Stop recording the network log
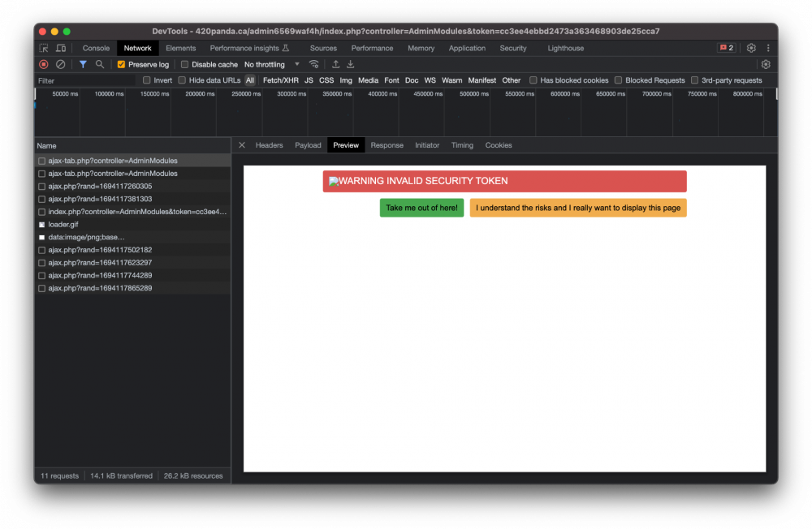812x529 pixels. pyautogui.click(x=44, y=65)
